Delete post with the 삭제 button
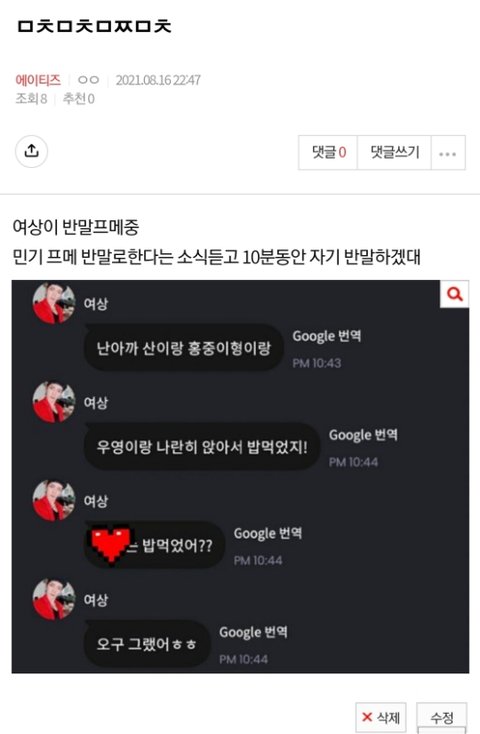The width and height of the screenshot is (480, 734). [381, 717]
